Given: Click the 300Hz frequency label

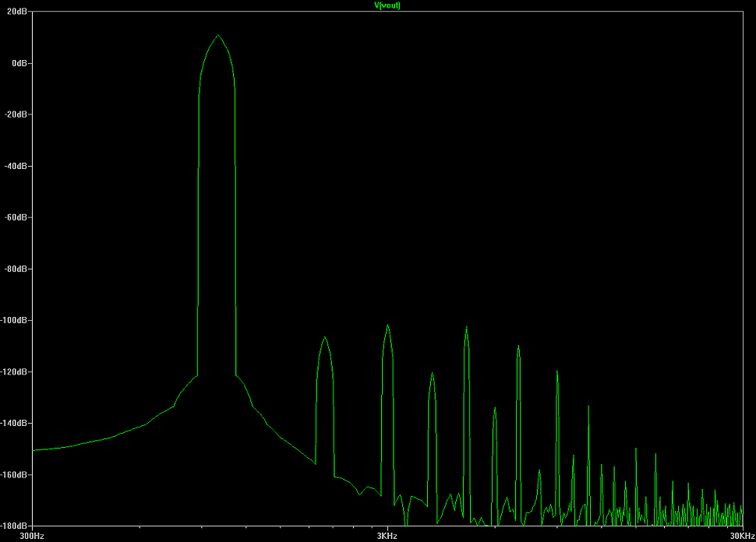Looking at the screenshot, I should [x=31, y=537].
